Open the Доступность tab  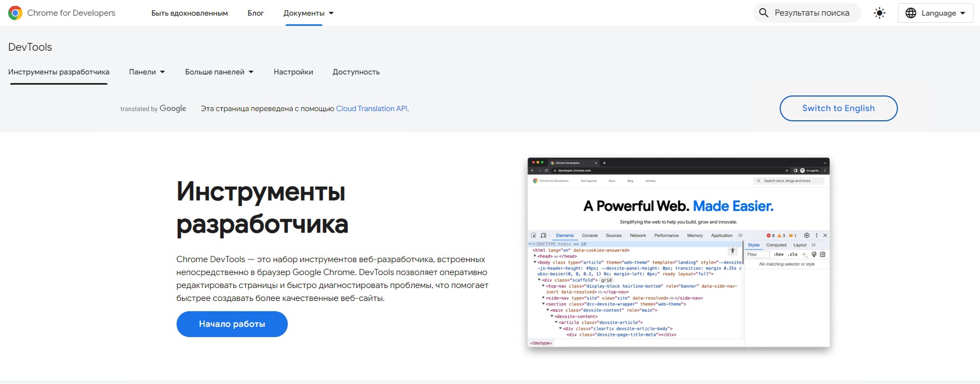(356, 72)
